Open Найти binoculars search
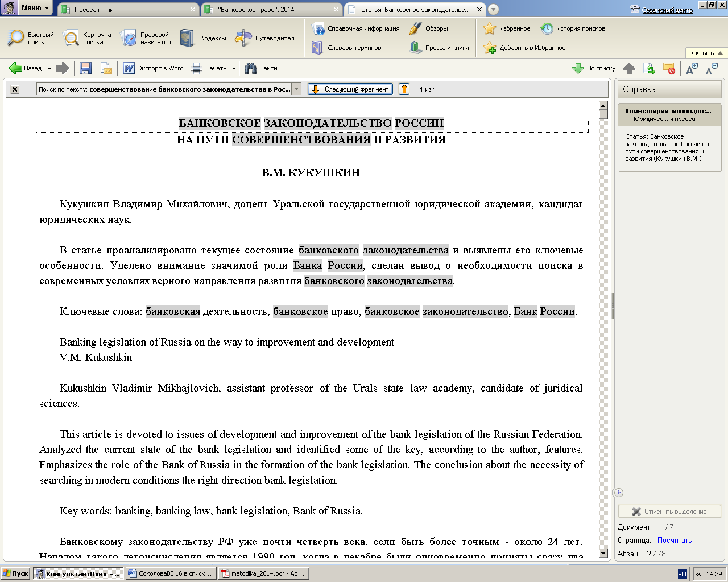This screenshot has width=728, height=582. coord(261,68)
